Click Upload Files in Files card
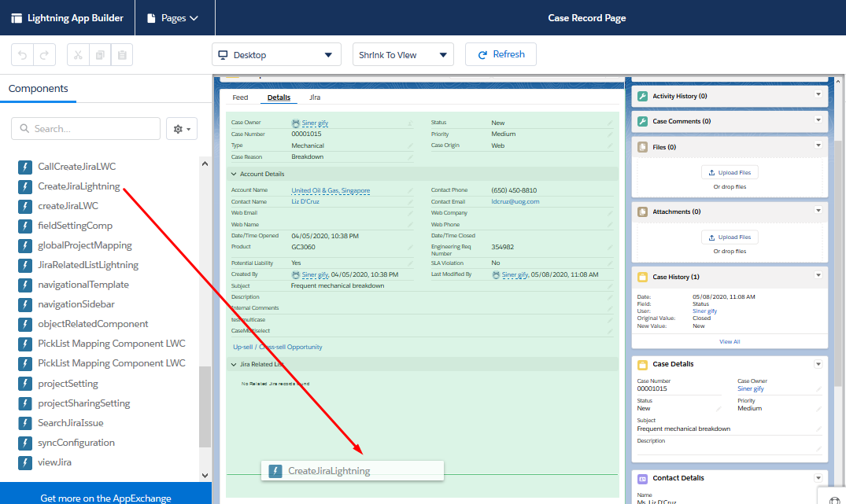 click(730, 172)
